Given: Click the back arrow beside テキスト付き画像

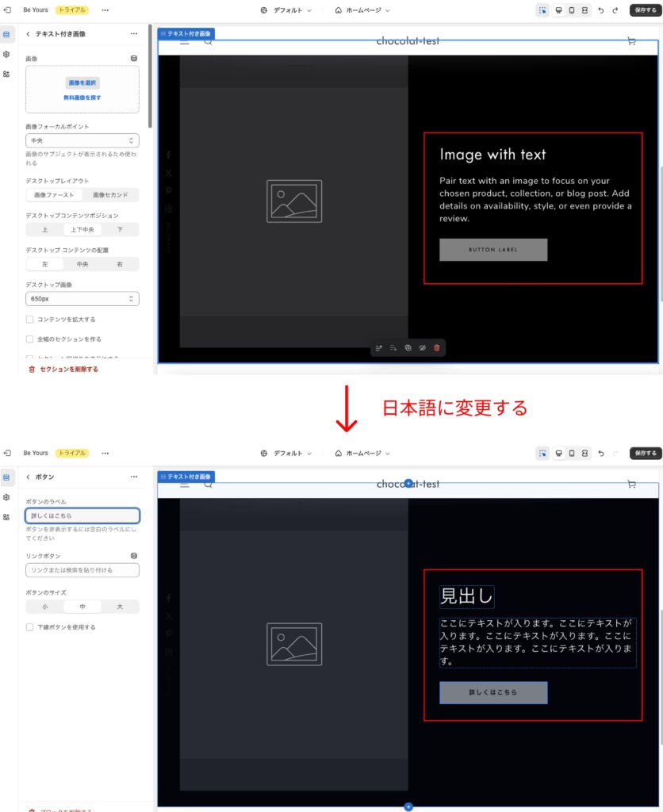Looking at the screenshot, I should [x=29, y=34].
